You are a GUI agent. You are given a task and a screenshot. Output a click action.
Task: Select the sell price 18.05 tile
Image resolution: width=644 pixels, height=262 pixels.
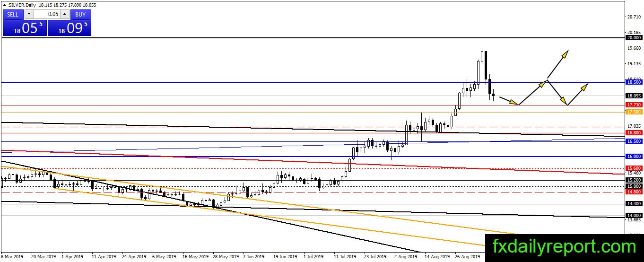[25, 28]
